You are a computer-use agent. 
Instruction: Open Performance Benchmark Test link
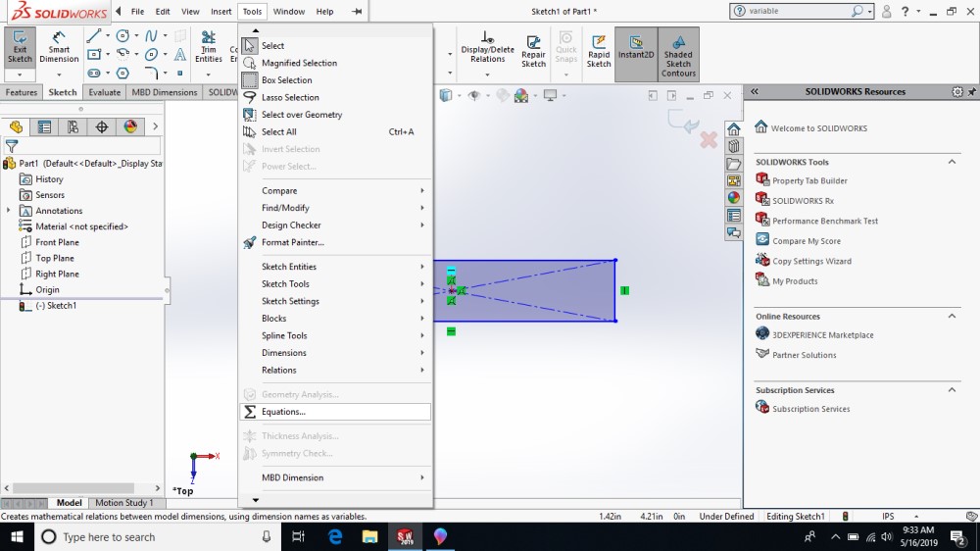[x=825, y=221]
